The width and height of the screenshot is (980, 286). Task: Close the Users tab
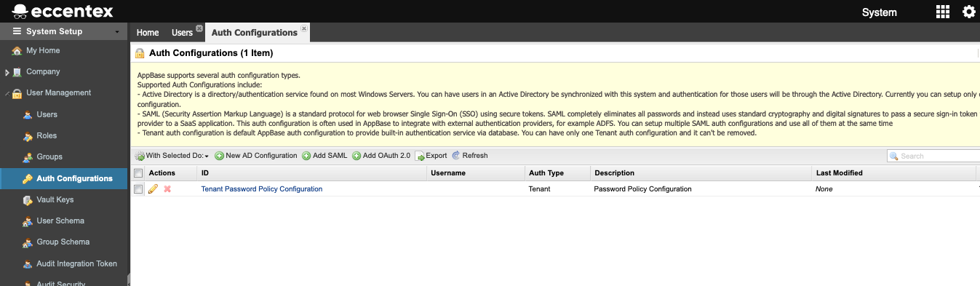[x=199, y=28]
